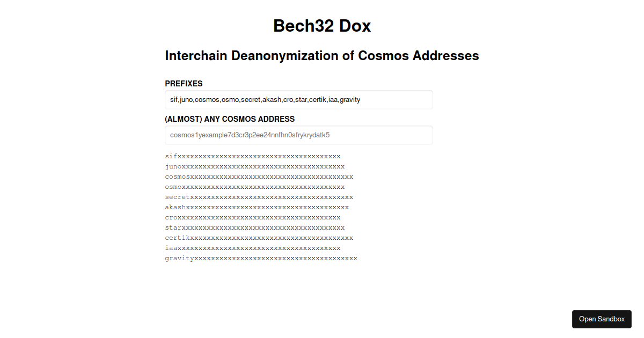Click the cosmos address line
This screenshot has height=338, width=644.
[x=259, y=177]
